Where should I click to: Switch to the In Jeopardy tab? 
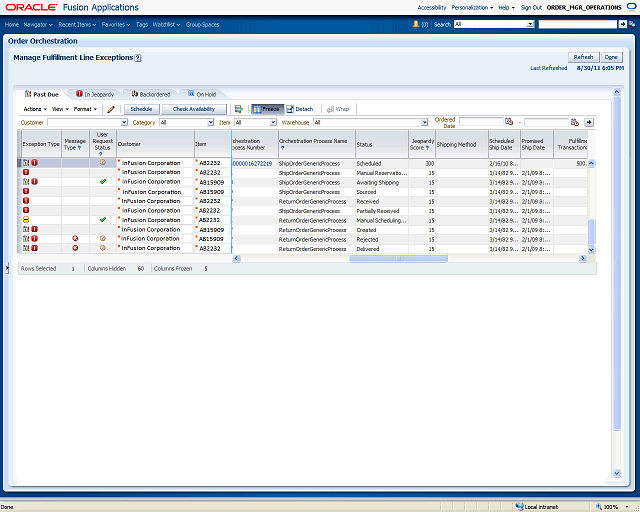pos(97,93)
